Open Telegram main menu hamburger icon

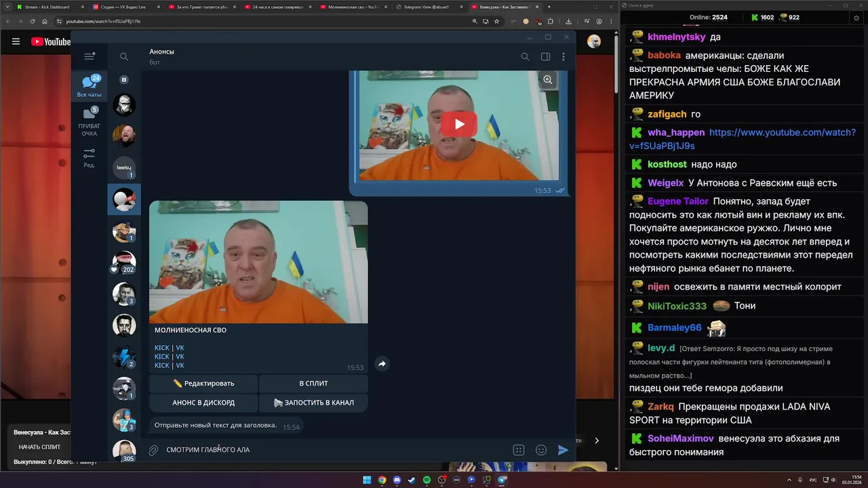(89, 57)
